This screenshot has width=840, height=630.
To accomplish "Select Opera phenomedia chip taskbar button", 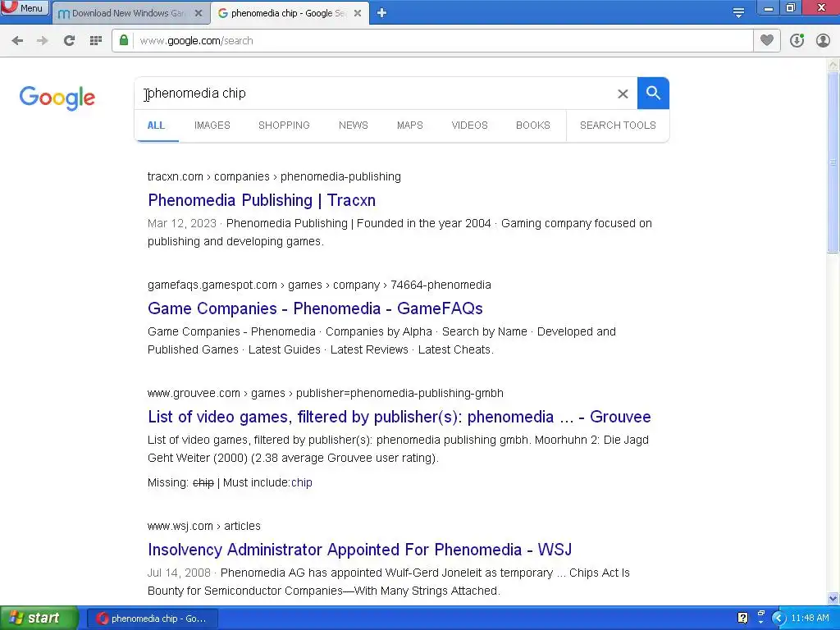I will tap(153, 619).
